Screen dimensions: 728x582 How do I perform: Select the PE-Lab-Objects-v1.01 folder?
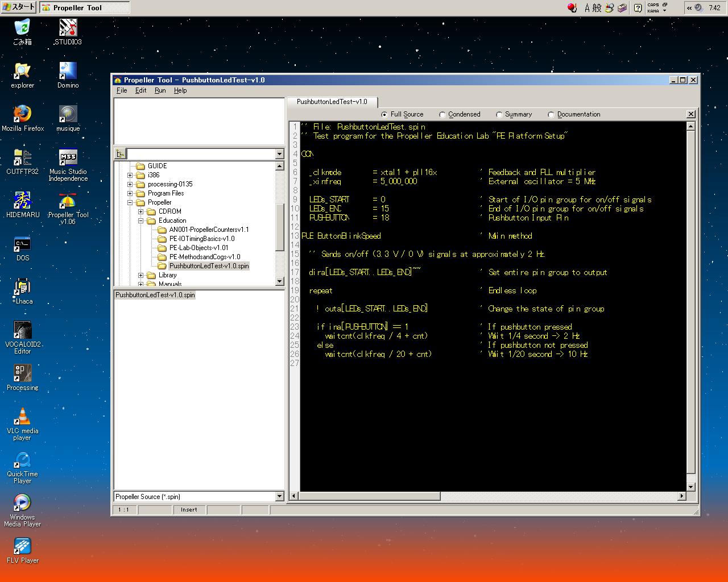(198, 248)
